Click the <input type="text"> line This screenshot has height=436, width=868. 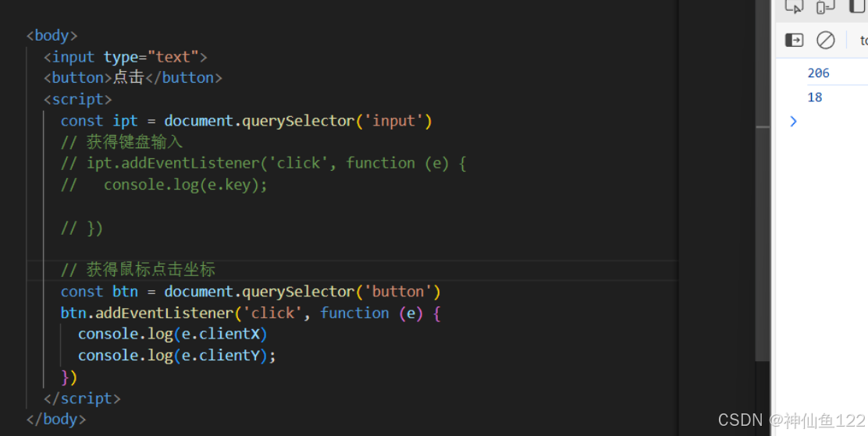click(x=126, y=57)
